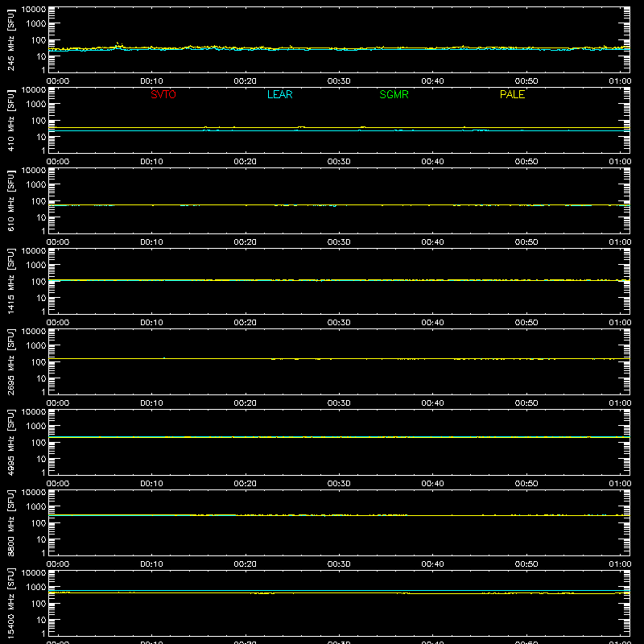Image resolution: width=644 pixels, height=644 pixels.
Task: Select the 4995 MHz [SFU] axis title
Action: pyautogui.click(x=11, y=442)
